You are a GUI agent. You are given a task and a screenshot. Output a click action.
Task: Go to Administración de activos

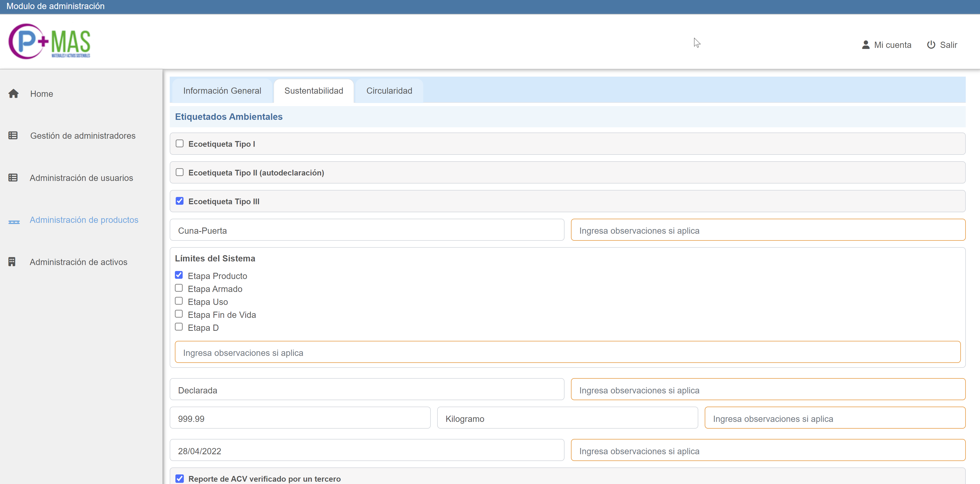(x=78, y=262)
